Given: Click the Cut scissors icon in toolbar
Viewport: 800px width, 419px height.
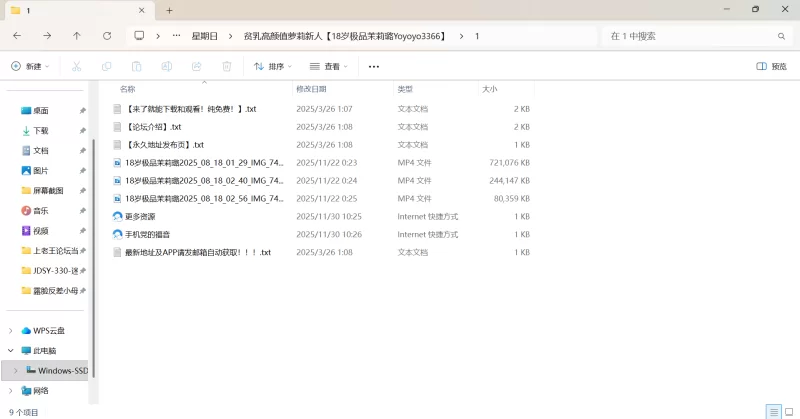Looking at the screenshot, I should point(76,67).
